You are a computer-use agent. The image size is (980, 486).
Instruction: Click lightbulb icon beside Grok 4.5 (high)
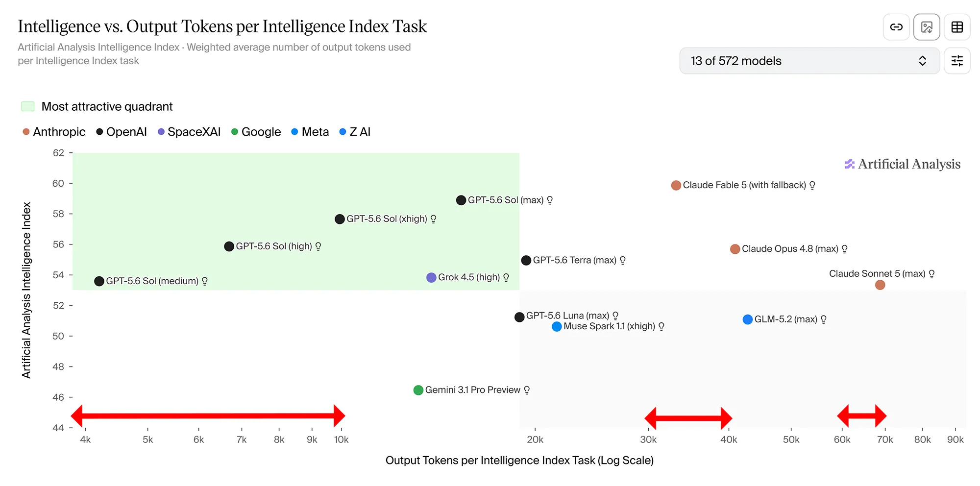[x=506, y=277]
